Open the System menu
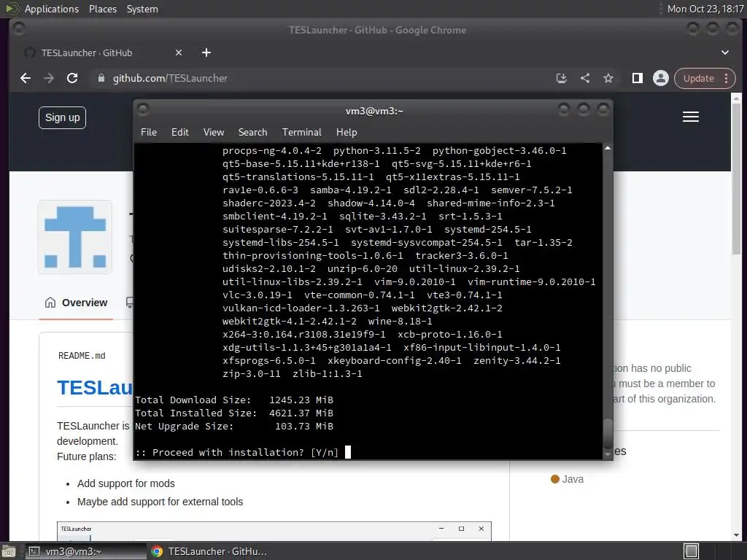Screen dimensions: 747x560 coord(142,9)
